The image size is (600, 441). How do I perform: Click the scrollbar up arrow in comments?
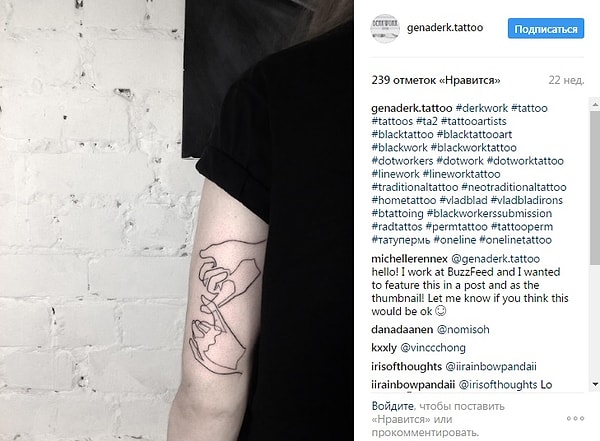[595, 104]
